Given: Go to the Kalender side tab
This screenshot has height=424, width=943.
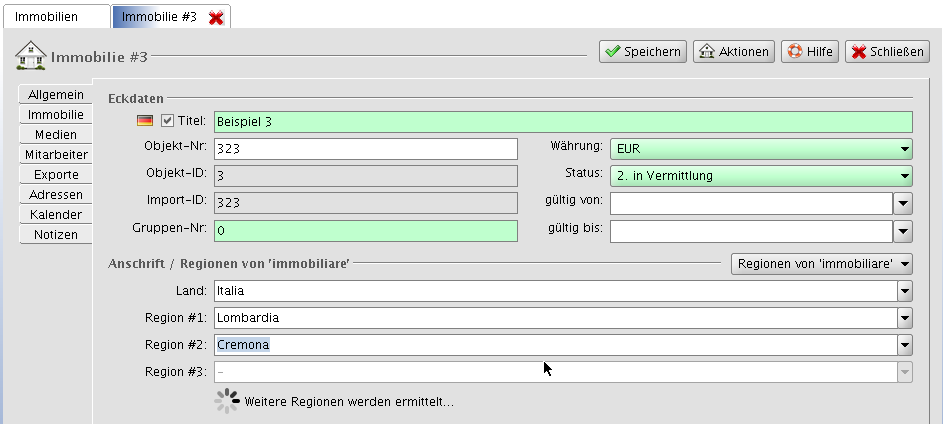Looking at the screenshot, I should point(55,215).
